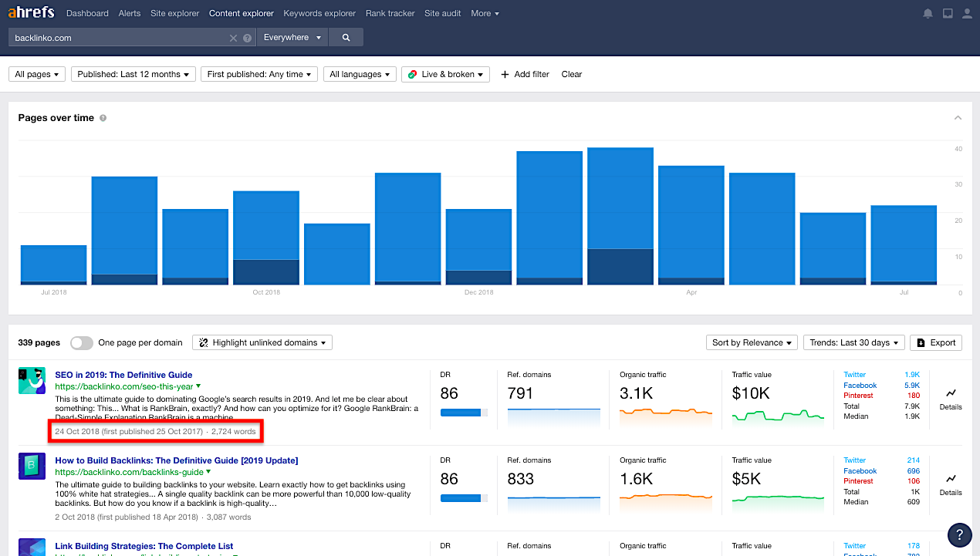Clear the search field with the X icon
Screen dimensions: 980x556
[233, 38]
